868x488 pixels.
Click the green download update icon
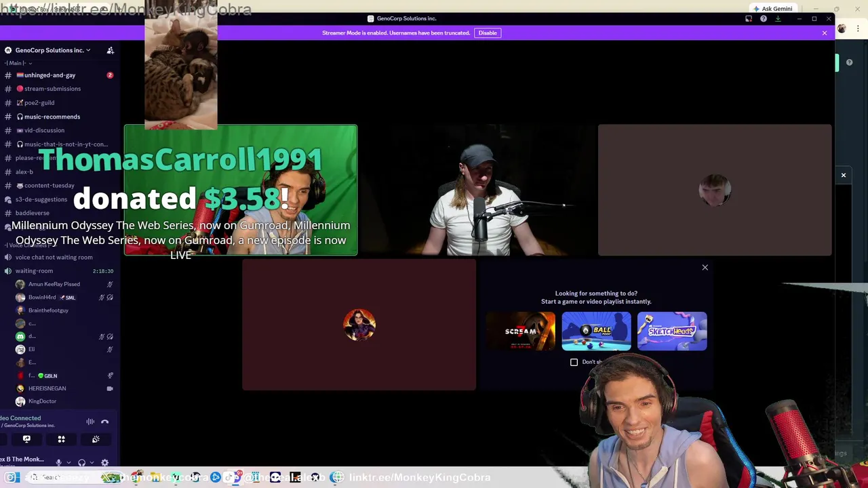778,19
